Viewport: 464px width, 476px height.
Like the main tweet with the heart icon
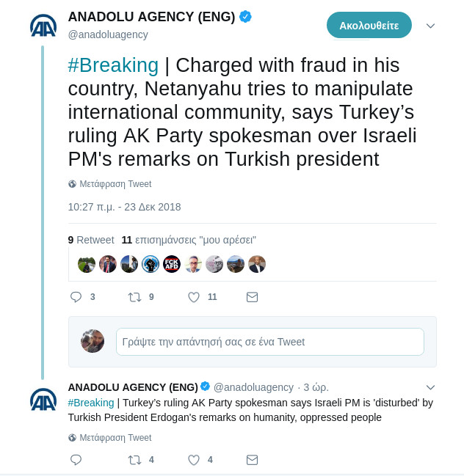tap(194, 297)
